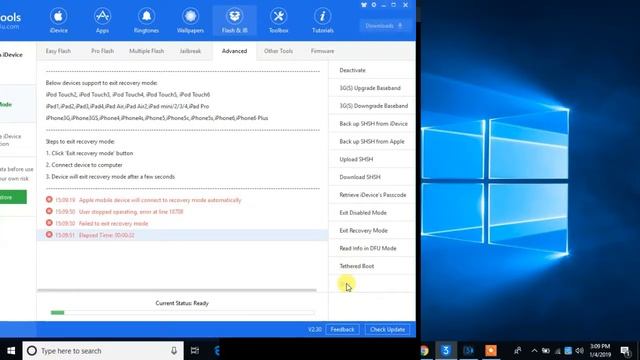Choose Back up SHSH from Apple
The image size is (640, 360).
(x=372, y=142)
